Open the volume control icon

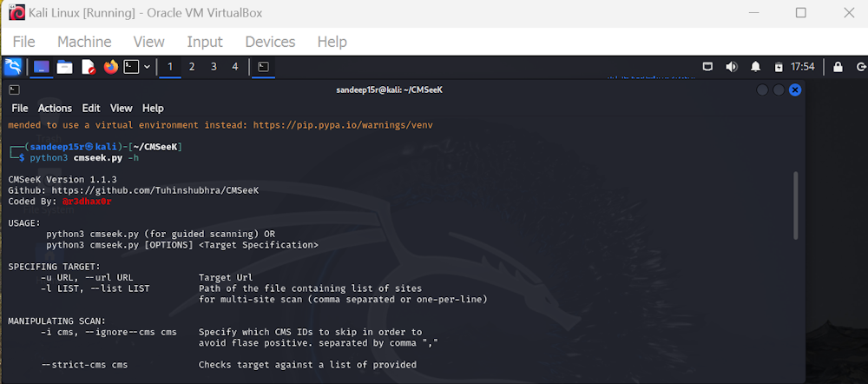731,67
